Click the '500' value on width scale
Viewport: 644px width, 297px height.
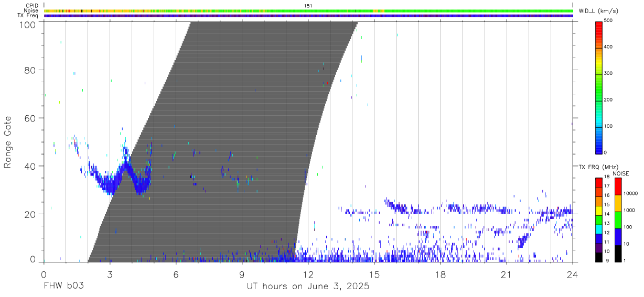pos(608,21)
